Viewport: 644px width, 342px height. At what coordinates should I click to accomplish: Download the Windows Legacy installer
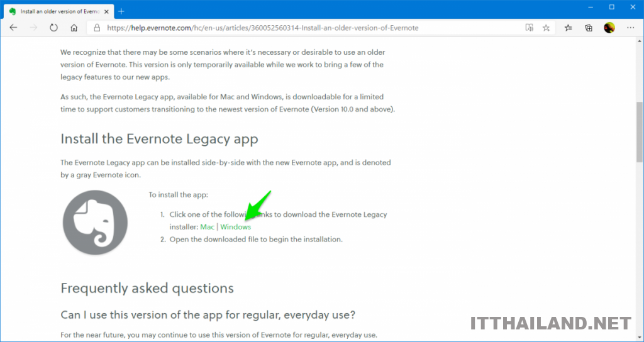point(236,227)
